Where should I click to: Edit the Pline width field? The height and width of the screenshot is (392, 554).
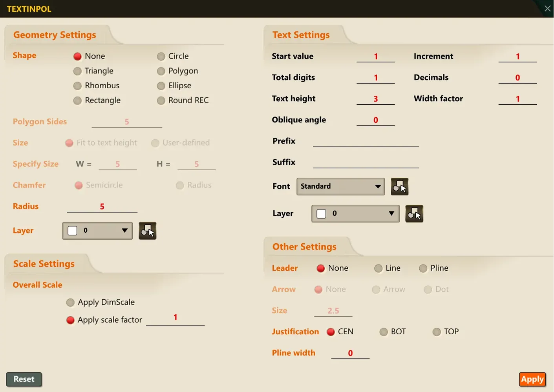[x=350, y=354]
